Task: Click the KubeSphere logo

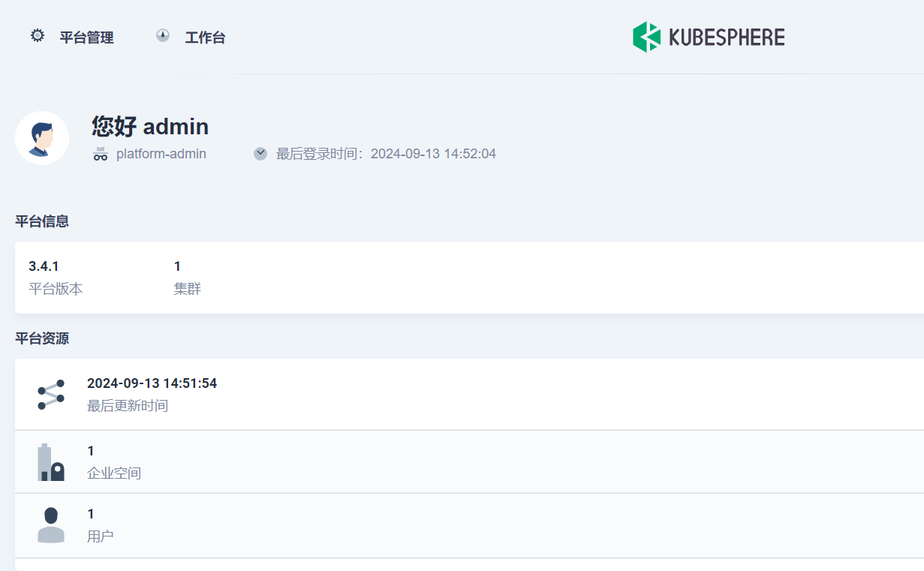Action: 709,37
